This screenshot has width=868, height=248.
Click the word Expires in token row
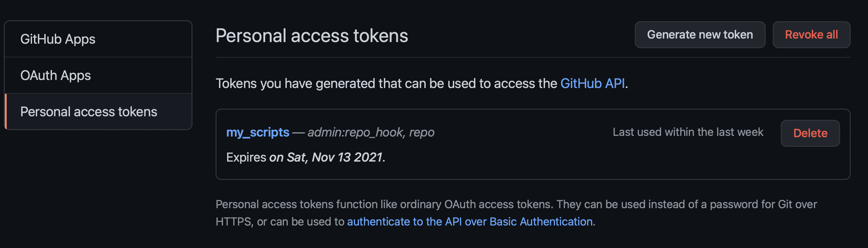(246, 157)
